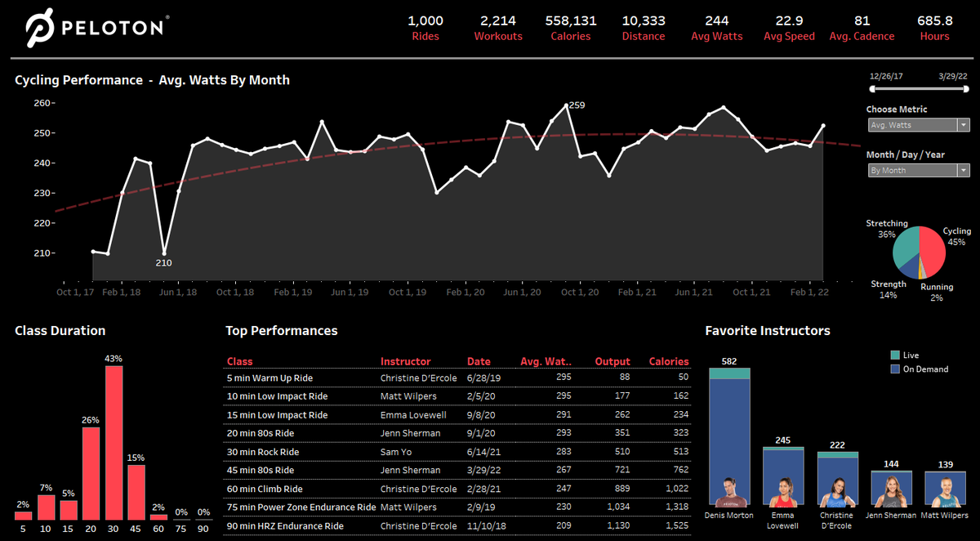Sort by the Instructor column header

405,361
